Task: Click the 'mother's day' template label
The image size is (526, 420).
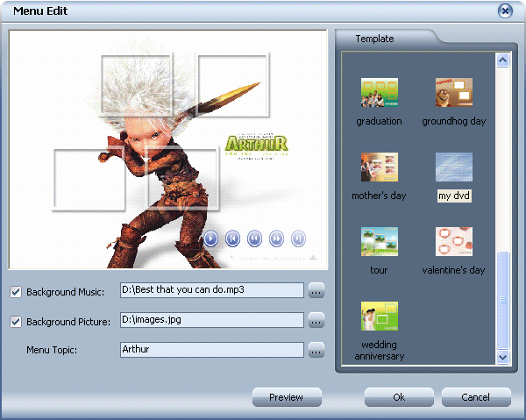Action: (x=379, y=196)
